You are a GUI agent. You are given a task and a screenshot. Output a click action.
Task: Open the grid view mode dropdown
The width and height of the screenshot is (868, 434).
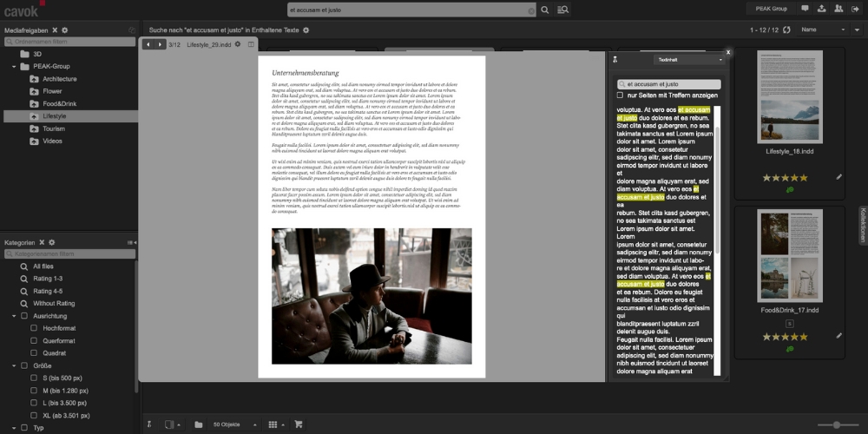tap(275, 424)
